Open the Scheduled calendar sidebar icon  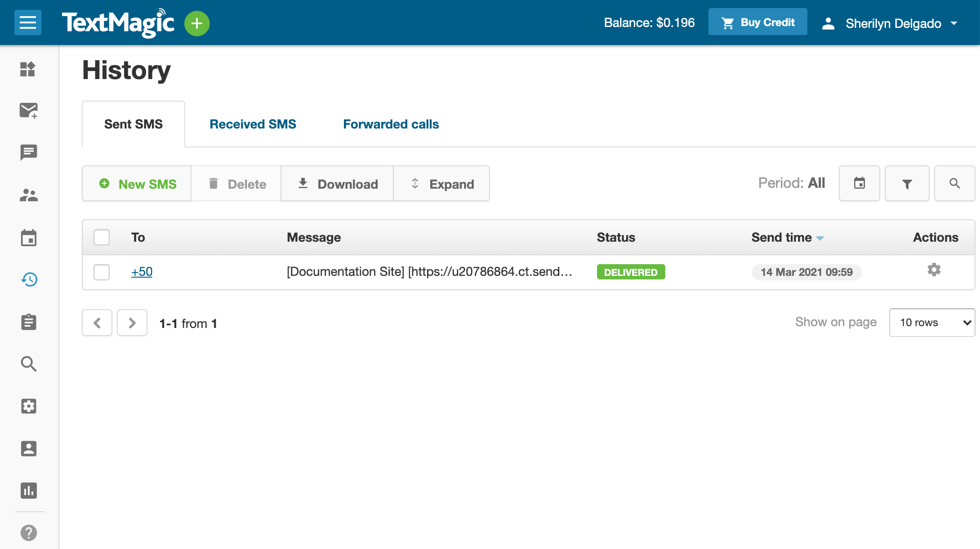tap(29, 238)
